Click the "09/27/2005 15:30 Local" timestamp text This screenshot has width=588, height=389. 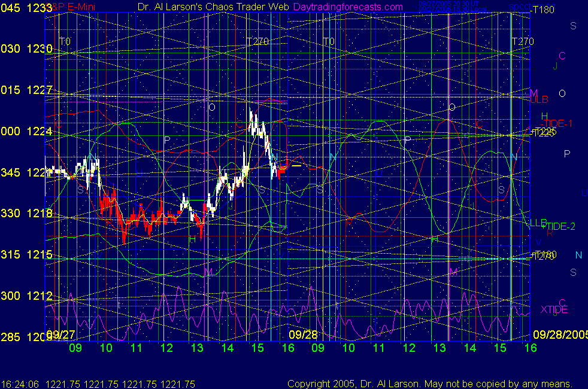point(453,9)
